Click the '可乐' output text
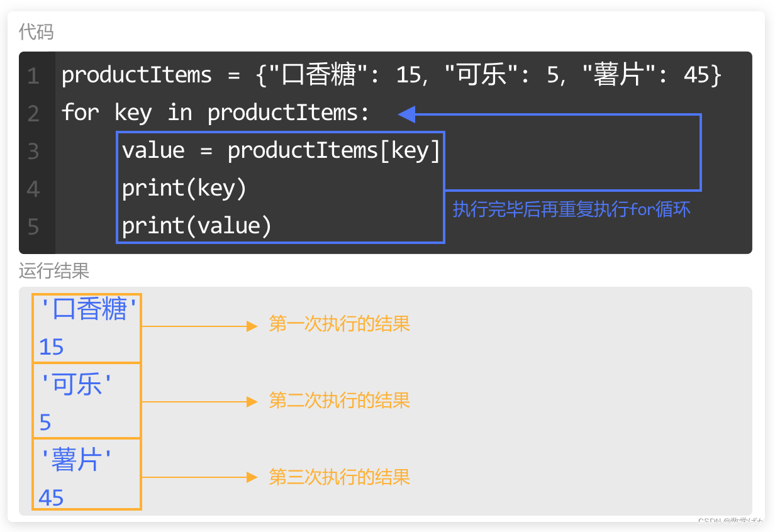Screen dimensions: 775x532 click(x=79, y=385)
